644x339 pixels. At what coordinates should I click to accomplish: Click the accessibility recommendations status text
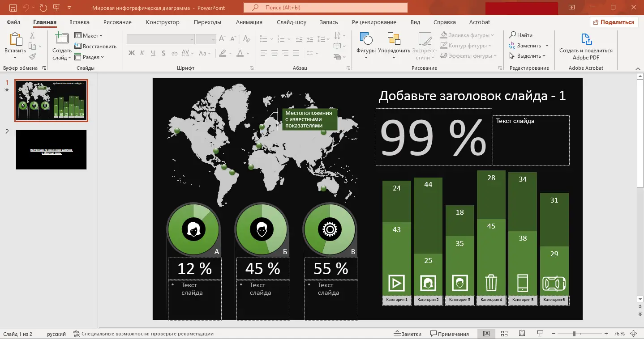pos(143,334)
